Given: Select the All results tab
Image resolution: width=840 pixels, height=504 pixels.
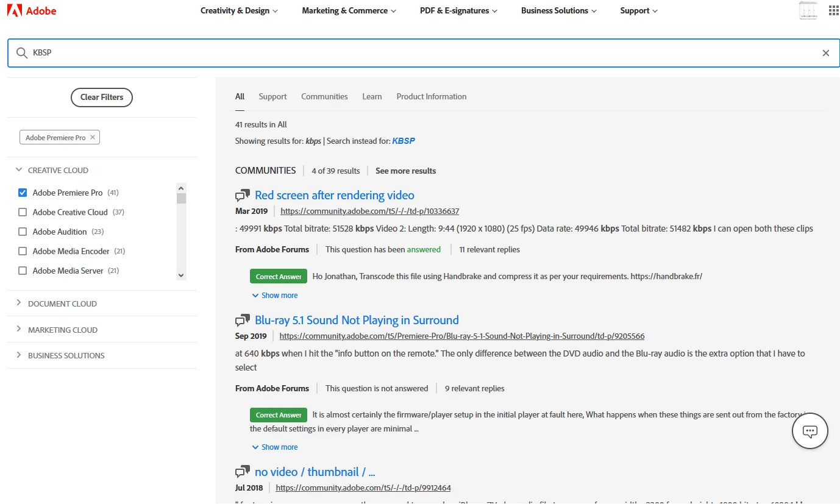Looking at the screenshot, I should (x=240, y=96).
